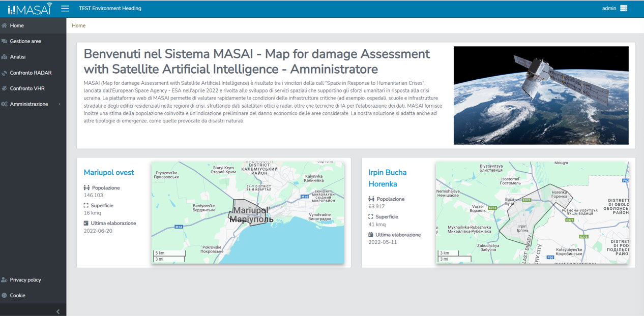
Task: Click Mariupol ovest population icon
Action: (x=86, y=188)
